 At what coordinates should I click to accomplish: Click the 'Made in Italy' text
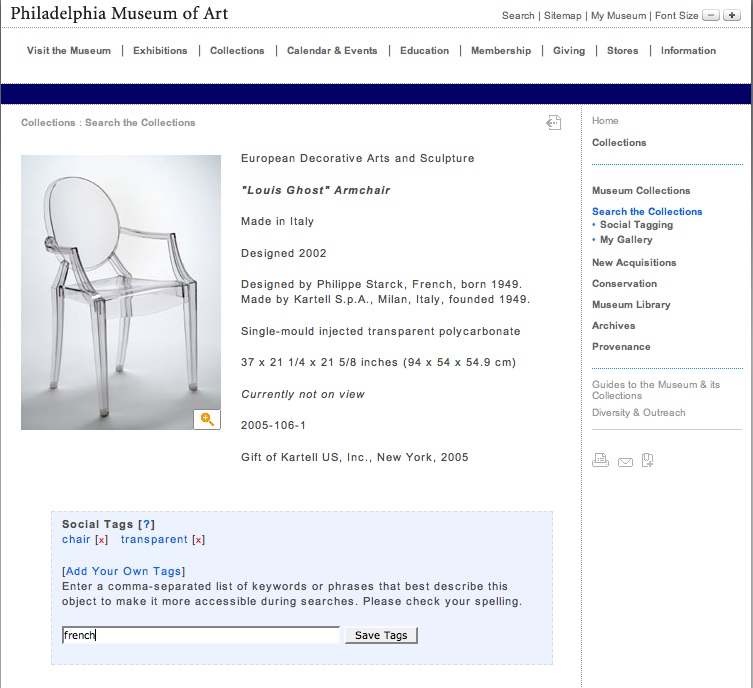click(x=278, y=221)
